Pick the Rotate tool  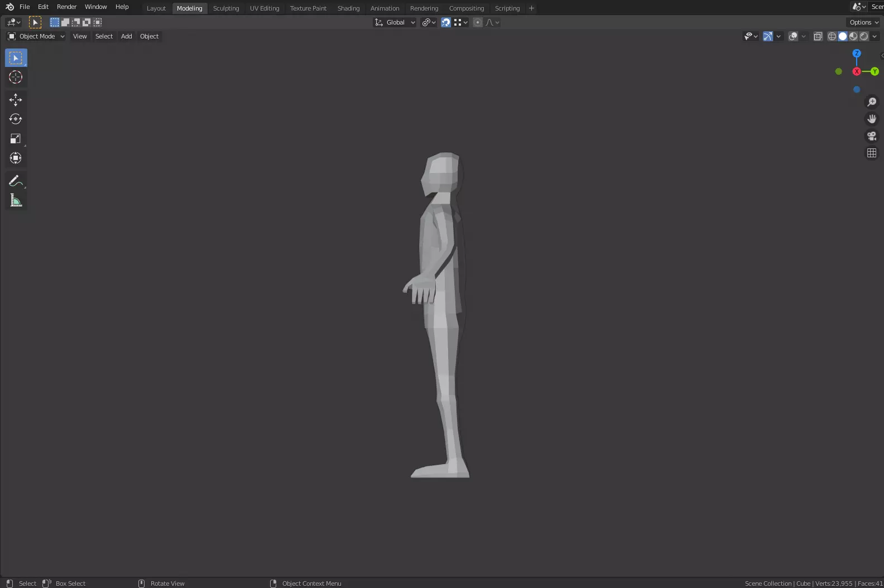tap(16, 119)
